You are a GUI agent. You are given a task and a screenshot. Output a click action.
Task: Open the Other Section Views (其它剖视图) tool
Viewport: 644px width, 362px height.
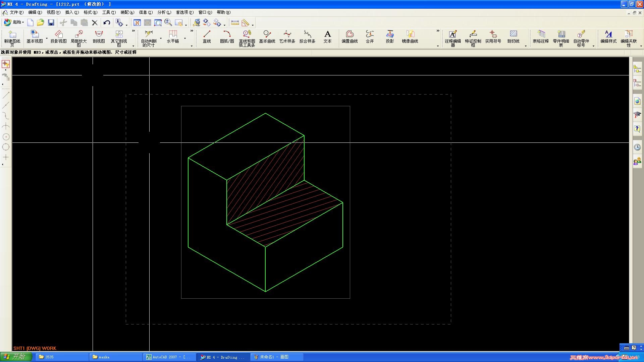click(119, 38)
